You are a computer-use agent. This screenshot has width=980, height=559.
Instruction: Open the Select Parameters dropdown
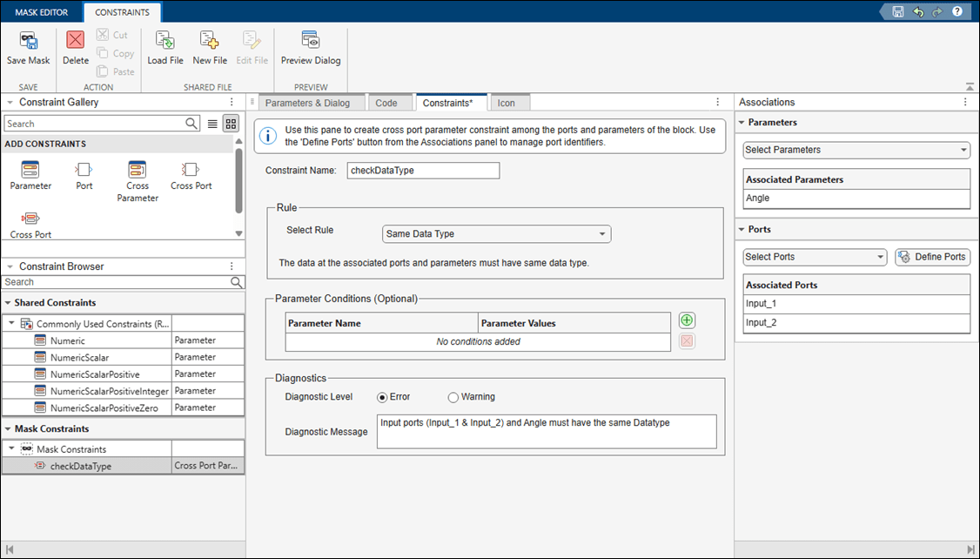pos(856,150)
